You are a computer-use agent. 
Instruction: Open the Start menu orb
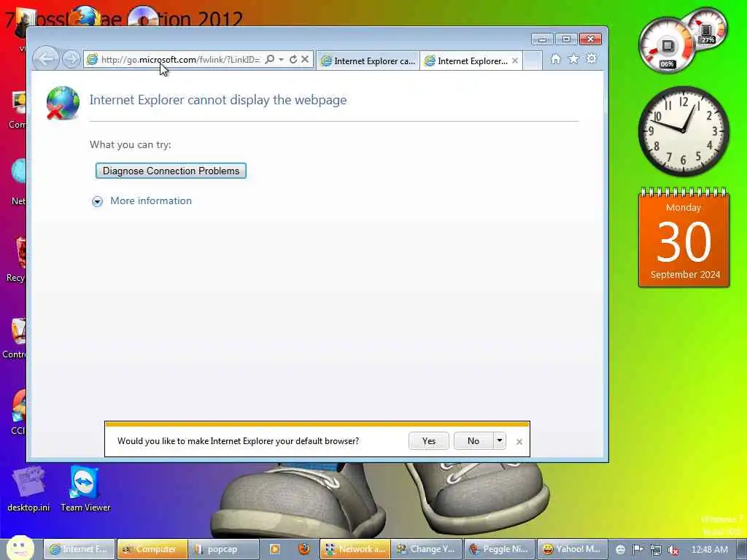pyautogui.click(x=20, y=548)
